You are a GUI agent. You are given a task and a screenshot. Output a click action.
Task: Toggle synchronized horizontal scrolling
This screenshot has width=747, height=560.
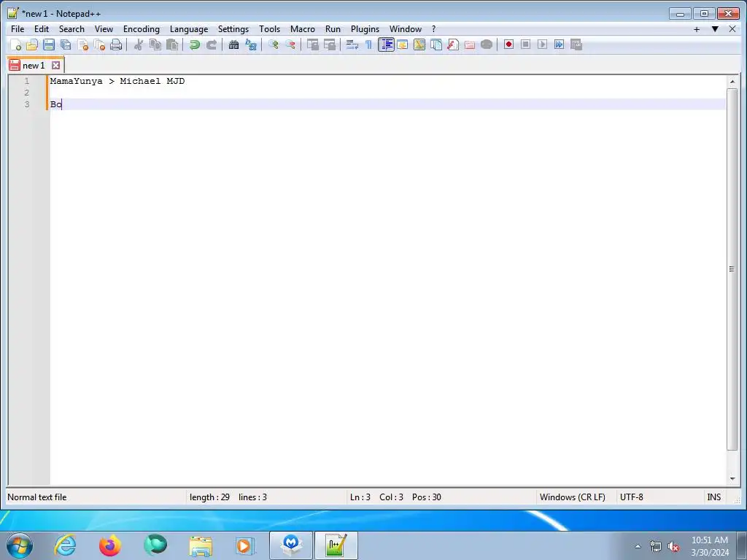point(329,44)
